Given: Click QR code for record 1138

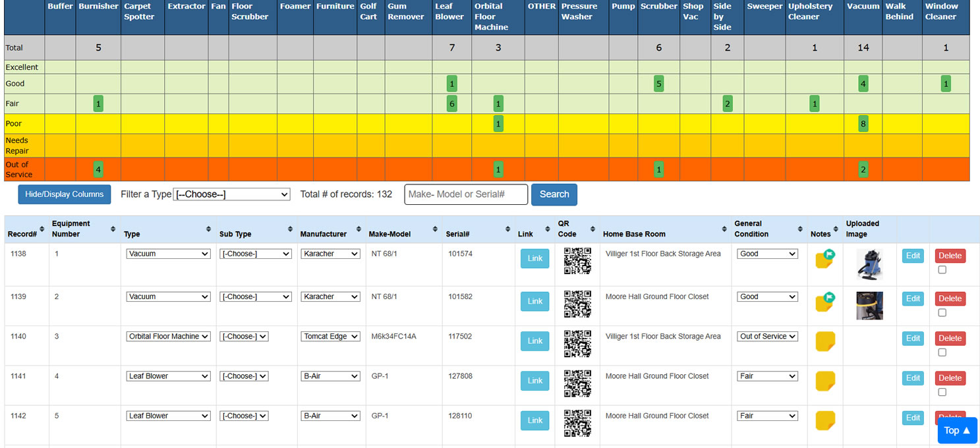Looking at the screenshot, I should (577, 261).
